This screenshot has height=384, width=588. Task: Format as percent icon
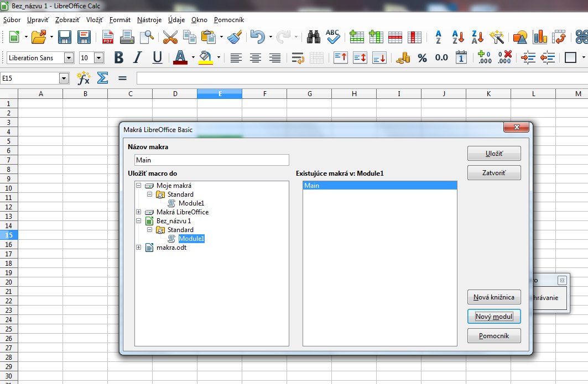[422, 57]
